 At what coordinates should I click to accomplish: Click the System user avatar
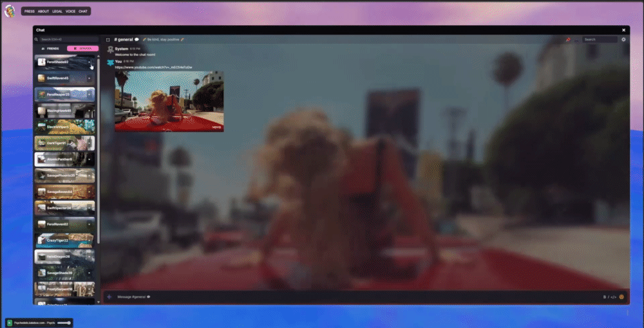click(110, 49)
